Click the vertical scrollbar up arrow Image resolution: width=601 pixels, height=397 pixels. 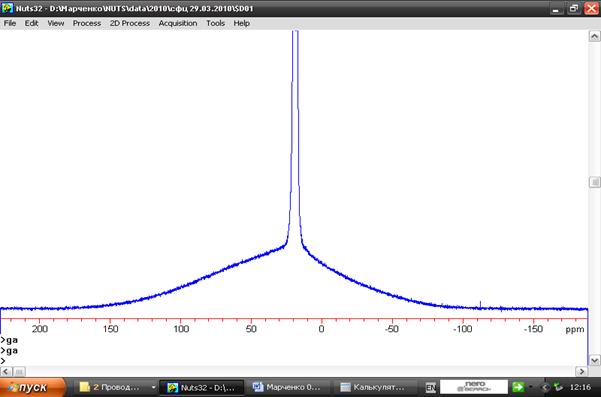[594, 36]
